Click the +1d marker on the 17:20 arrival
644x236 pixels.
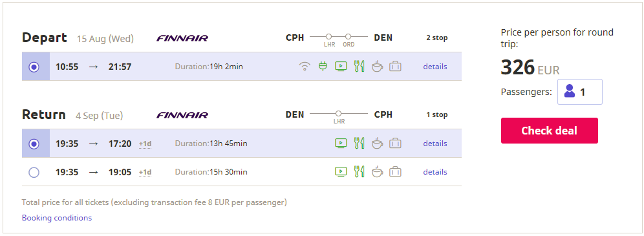pos(145,144)
